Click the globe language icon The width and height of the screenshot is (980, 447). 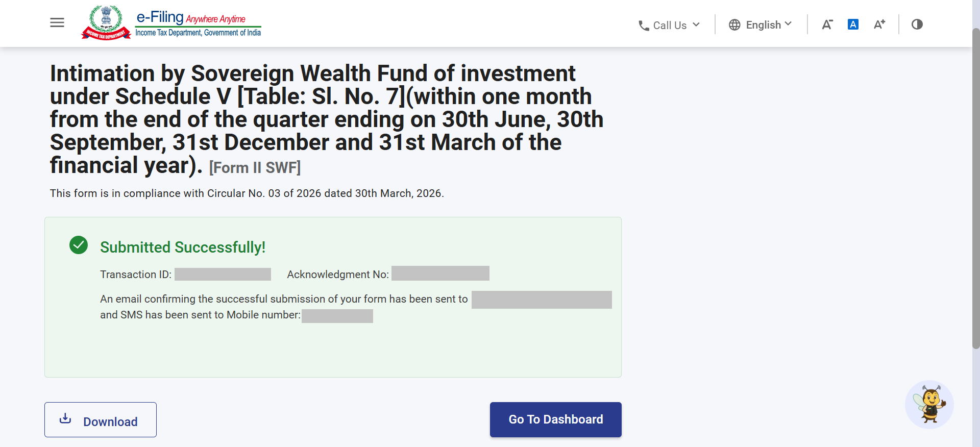(x=734, y=25)
